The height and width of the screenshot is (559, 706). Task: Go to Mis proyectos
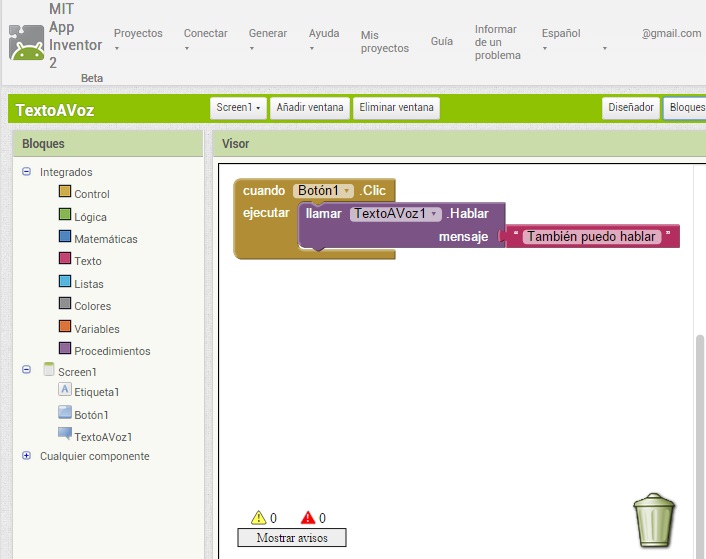[385, 41]
